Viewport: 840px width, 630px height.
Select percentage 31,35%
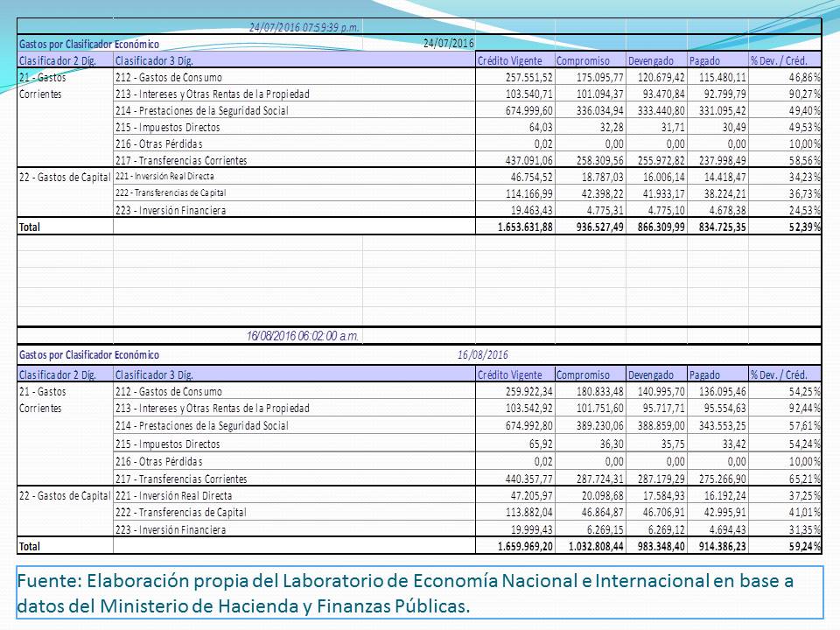tap(804, 529)
